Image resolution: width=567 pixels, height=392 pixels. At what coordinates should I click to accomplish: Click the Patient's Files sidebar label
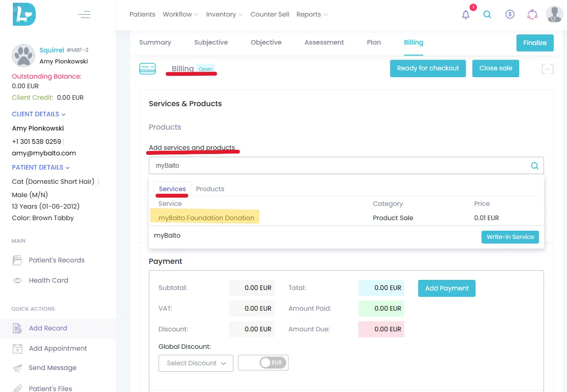pos(50,388)
